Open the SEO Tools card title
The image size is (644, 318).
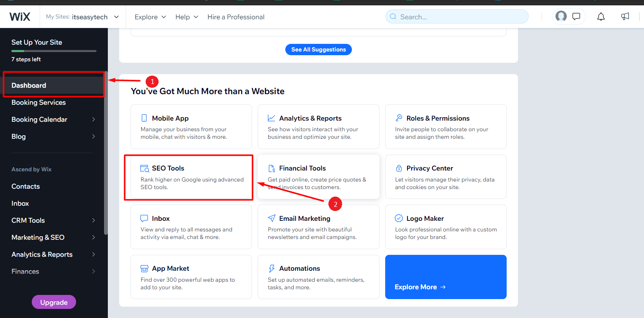(x=168, y=168)
